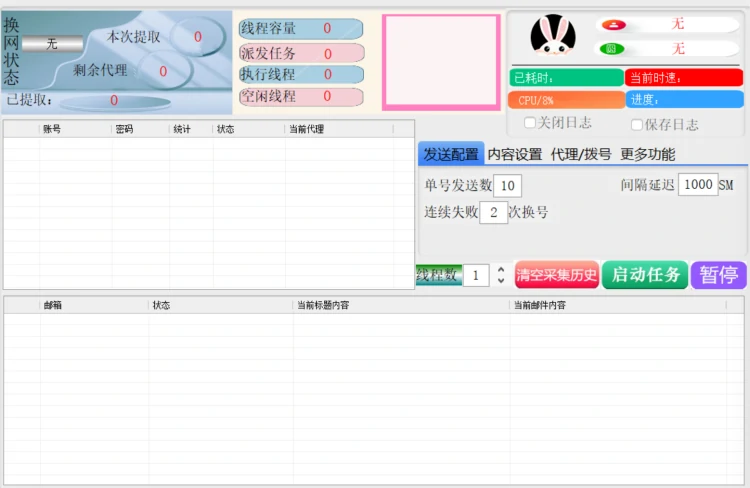The width and height of the screenshot is (750, 488).
Task: Open the 更多功能 tab
Action: click(648, 154)
